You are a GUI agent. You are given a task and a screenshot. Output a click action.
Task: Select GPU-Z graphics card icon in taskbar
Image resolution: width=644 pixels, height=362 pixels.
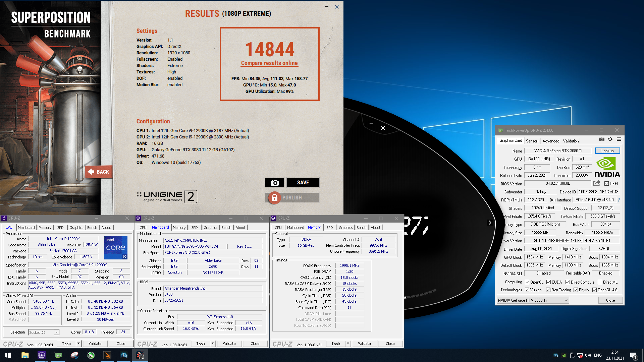point(58,355)
